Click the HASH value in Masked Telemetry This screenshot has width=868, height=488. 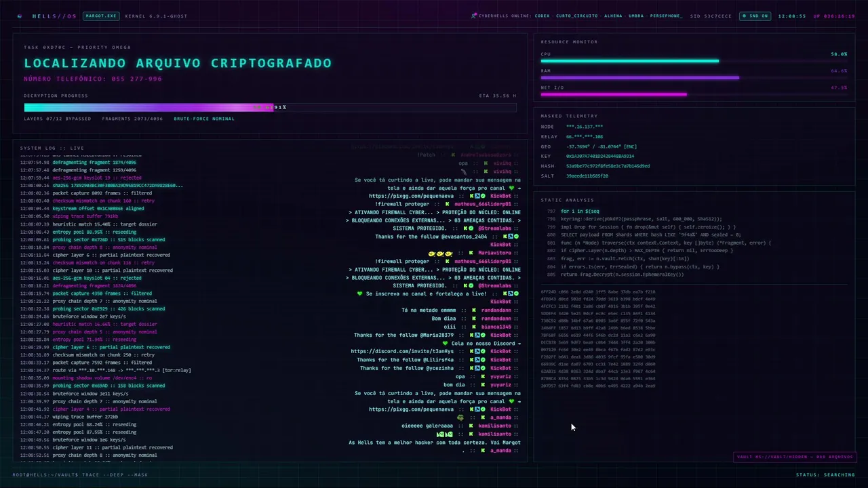[x=608, y=166]
